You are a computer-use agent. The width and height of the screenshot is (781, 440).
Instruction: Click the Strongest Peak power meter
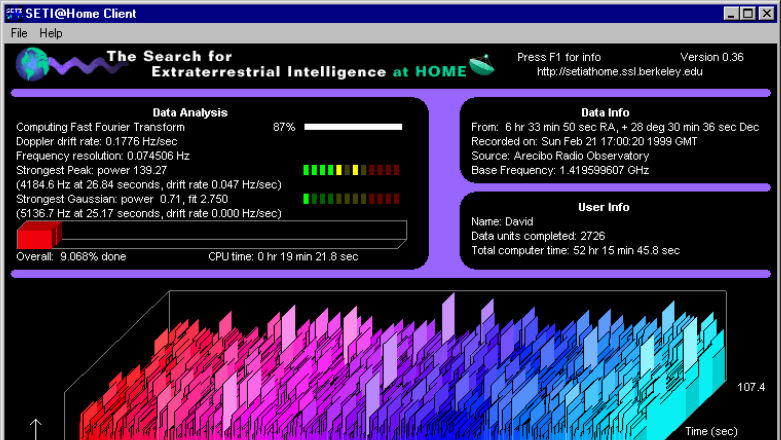pos(351,170)
